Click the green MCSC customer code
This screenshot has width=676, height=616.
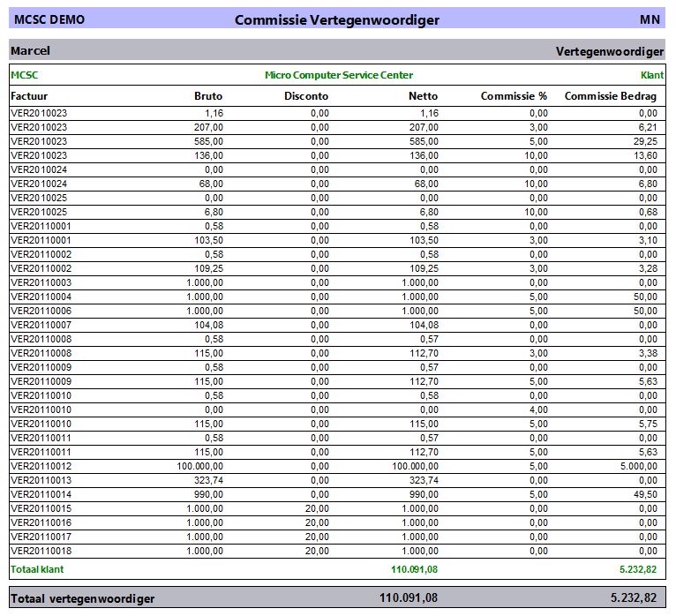pos(24,75)
